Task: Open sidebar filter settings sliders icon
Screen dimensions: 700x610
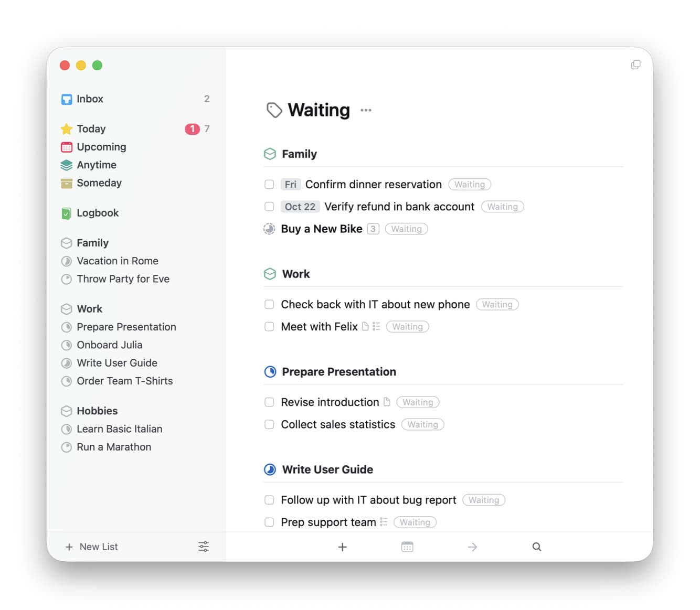Action: tap(204, 547)
